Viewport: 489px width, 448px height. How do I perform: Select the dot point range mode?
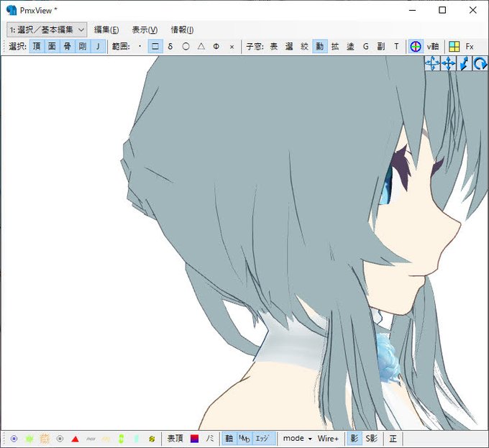140,47
